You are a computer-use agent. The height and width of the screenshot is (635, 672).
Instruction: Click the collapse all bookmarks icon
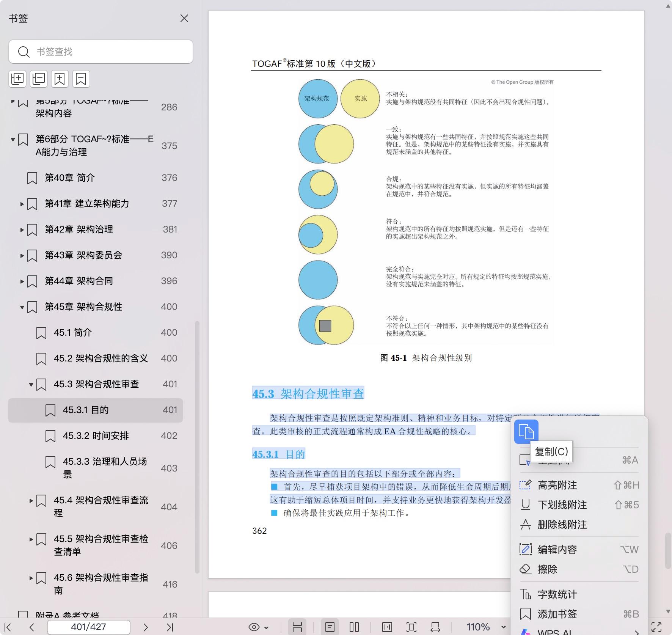click(x=39, y=79)
